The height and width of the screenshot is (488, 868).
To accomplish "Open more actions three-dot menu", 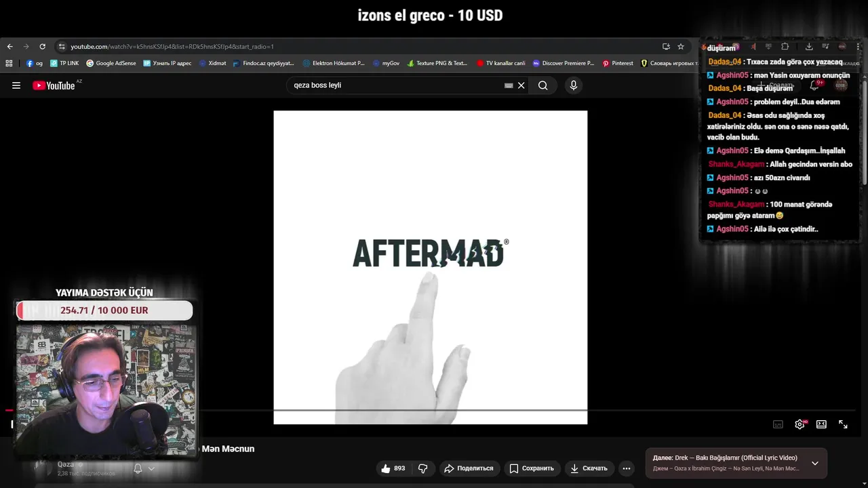I will pyautogui.click(x=627, y=468).
